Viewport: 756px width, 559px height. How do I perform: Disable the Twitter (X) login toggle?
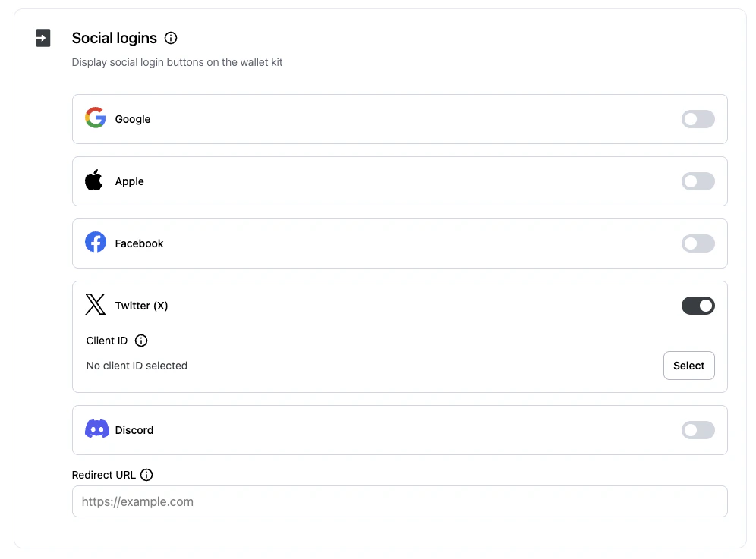click(x=698, y=305)
